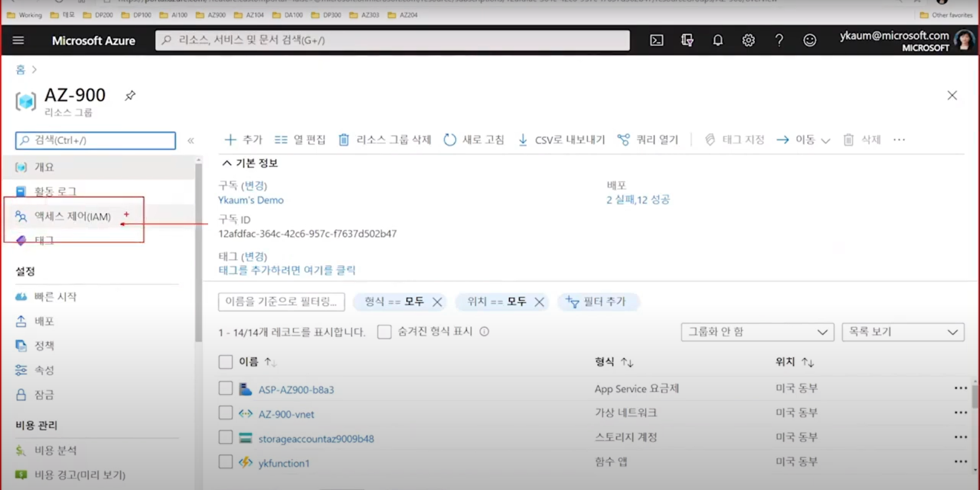Open portal settings gear
The width and height of the screenshot is (980, 490).
click(x=748, y=40)
